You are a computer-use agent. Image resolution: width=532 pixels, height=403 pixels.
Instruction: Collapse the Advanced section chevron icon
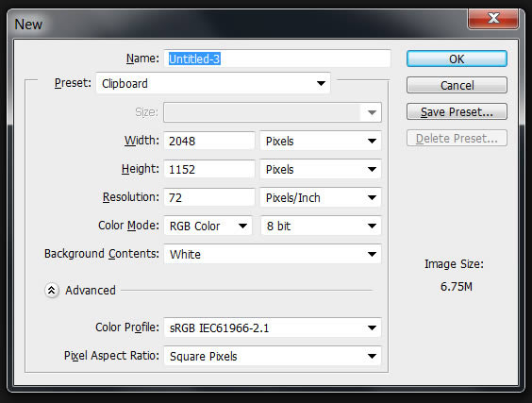pos(52,291)
